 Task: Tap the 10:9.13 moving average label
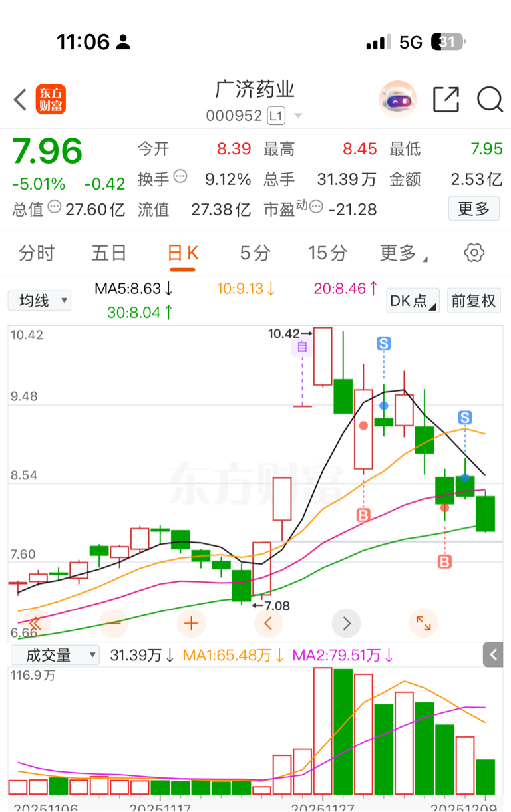pos(246,289)
